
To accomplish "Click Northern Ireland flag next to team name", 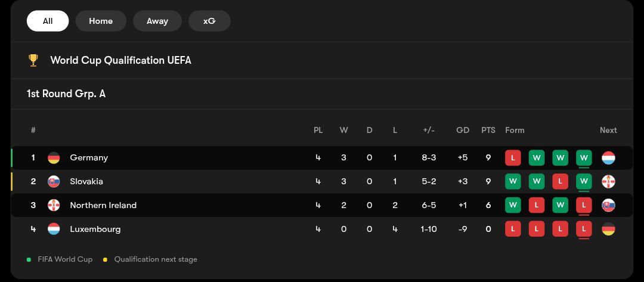I will click(x=54, y=205).
